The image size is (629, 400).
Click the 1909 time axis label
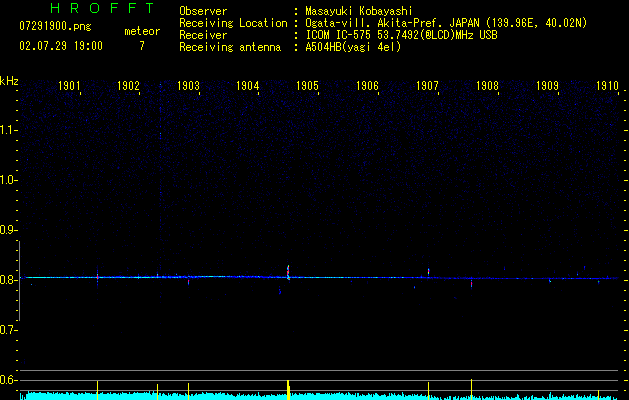[x=547, y=86]
